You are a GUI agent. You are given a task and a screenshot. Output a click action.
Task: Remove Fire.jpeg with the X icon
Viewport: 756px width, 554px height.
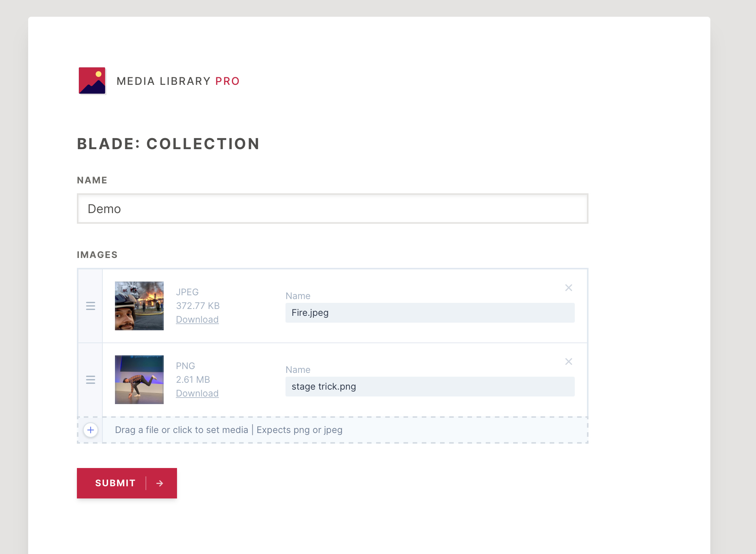569,288
